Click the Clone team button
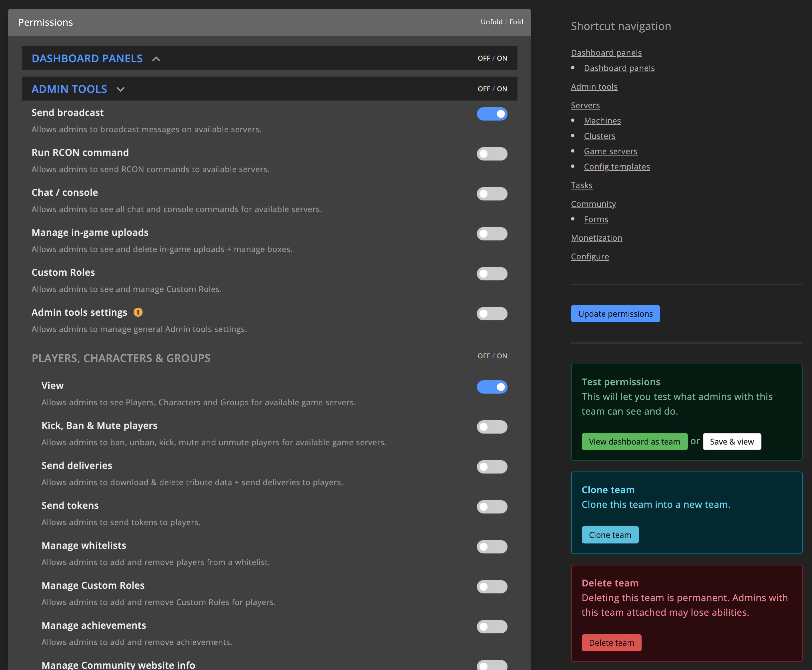812x670 pixels. point(610,534)
